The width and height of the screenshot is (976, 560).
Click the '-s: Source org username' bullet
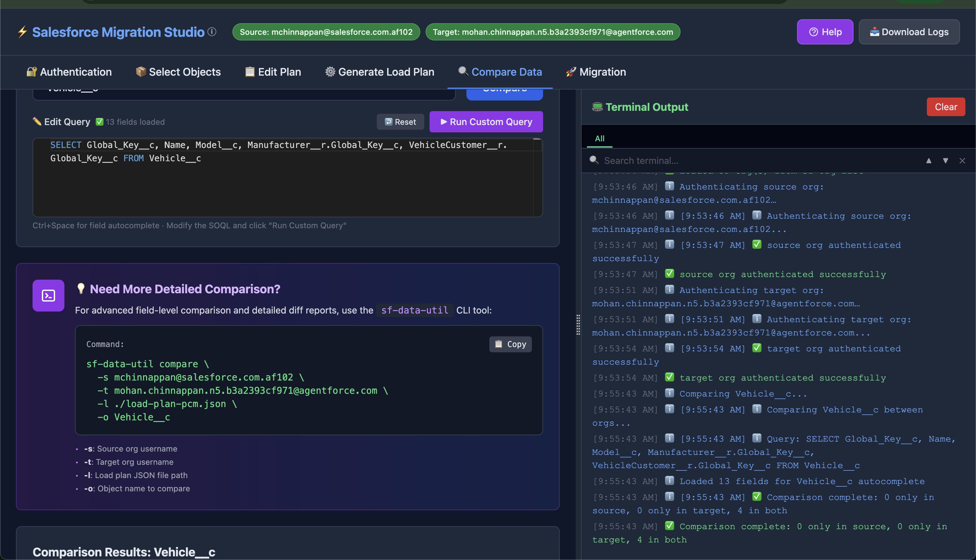point(131,449)
